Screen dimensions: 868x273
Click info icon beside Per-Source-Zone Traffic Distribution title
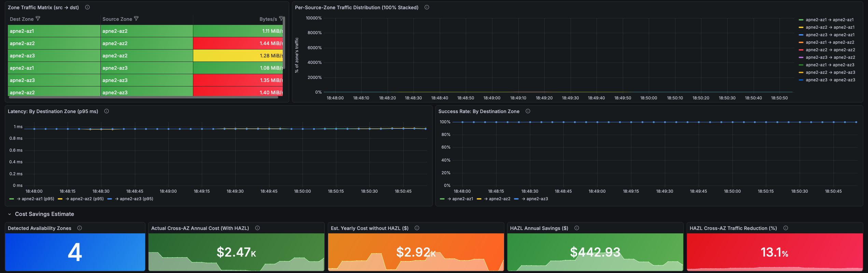coord(427,7)
